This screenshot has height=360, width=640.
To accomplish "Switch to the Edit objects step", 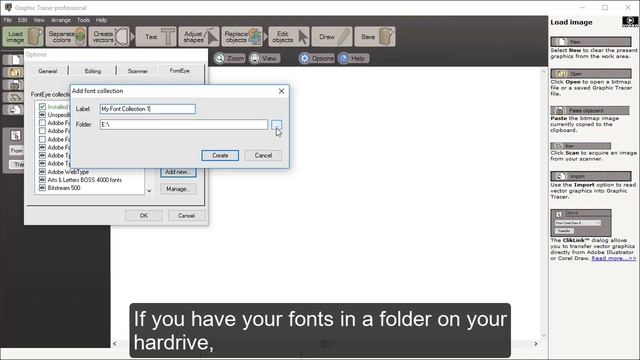I will coord(289,37).
